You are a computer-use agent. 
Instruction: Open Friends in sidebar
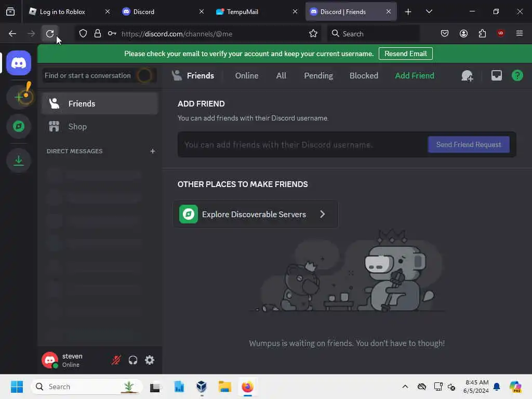[100, 103]
